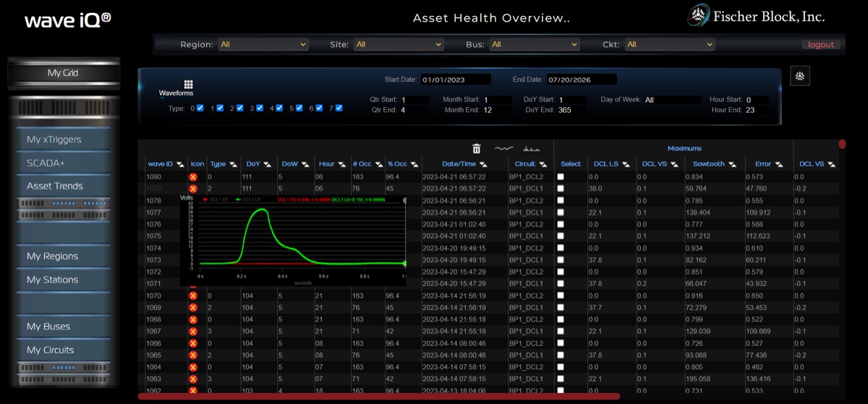Viewport: 868px width, 404px height.
Task: Open My xTriggers in sidebar
Action: click(64, 140)
